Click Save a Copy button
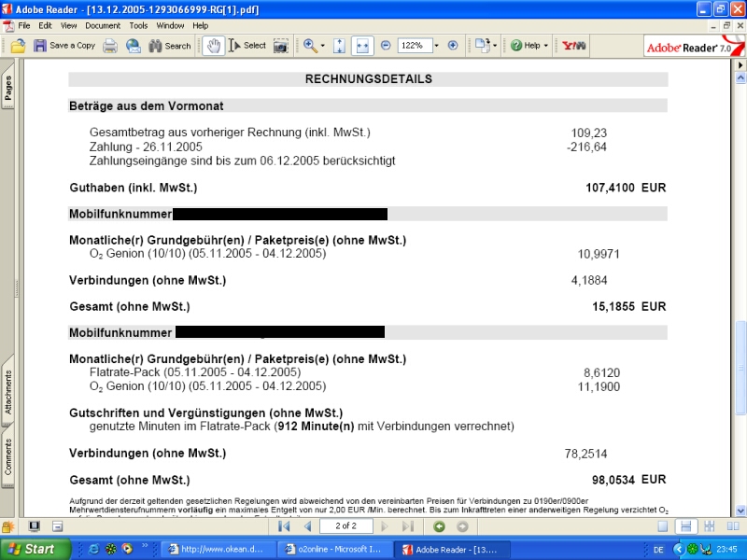Viewport: 747px width, 560px height. [x=64, y=45]
